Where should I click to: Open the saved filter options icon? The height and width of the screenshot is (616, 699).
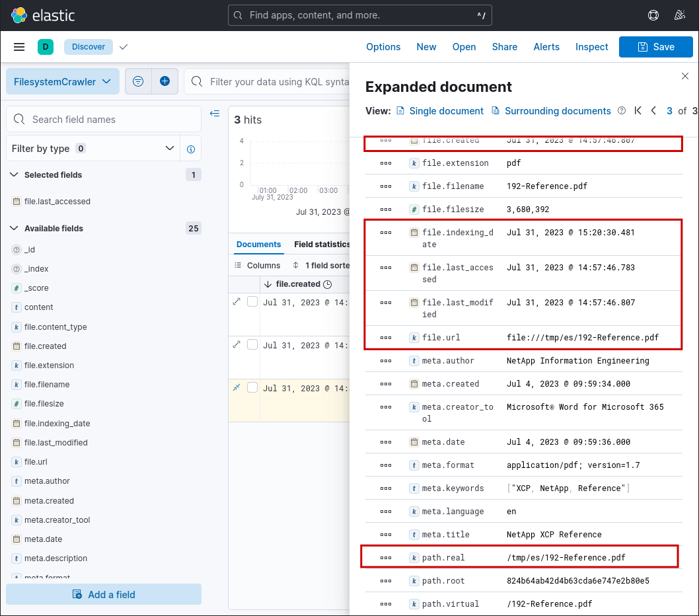pyautogui.click(x=138, y=81)
